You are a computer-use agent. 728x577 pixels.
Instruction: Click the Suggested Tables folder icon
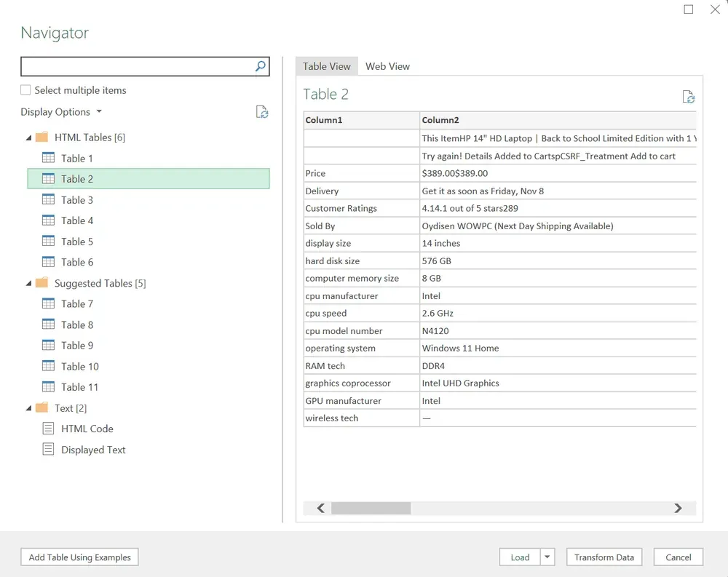[41, 283]
